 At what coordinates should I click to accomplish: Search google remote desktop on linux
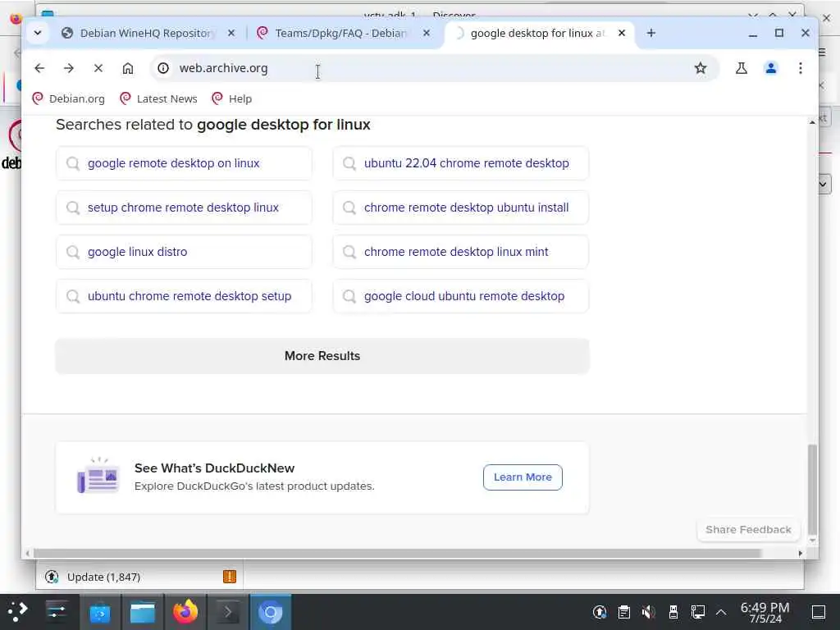coord(184,163)
